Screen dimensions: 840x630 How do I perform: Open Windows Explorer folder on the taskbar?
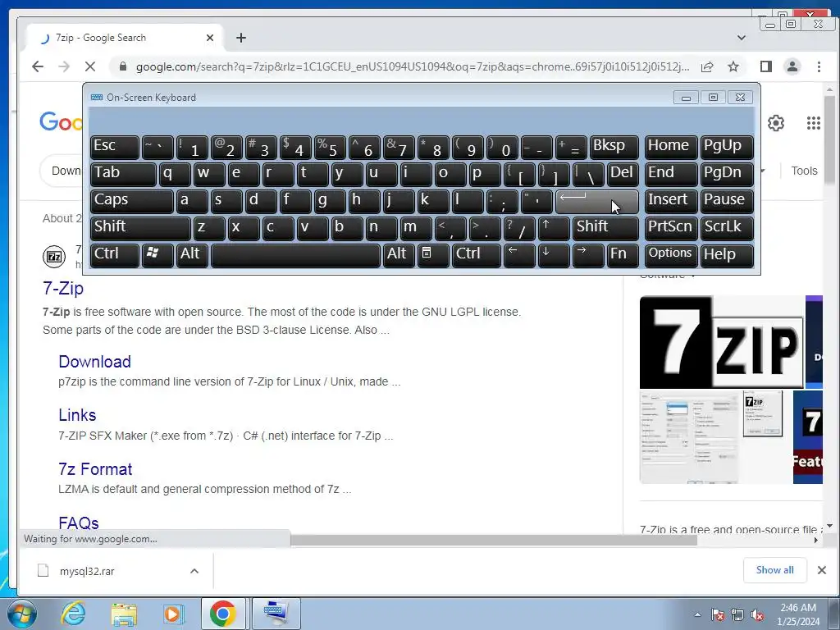(124, 614)
